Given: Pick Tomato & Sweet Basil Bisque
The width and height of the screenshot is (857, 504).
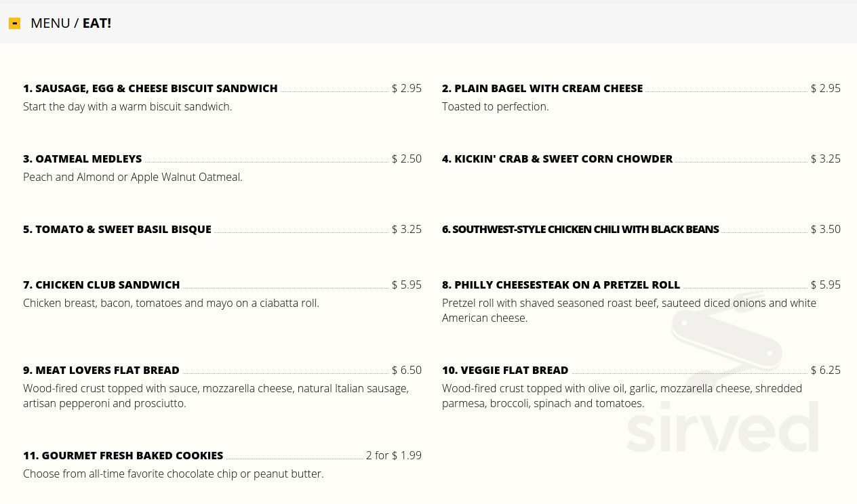Looking at the screenshot, I should (117, 229).
